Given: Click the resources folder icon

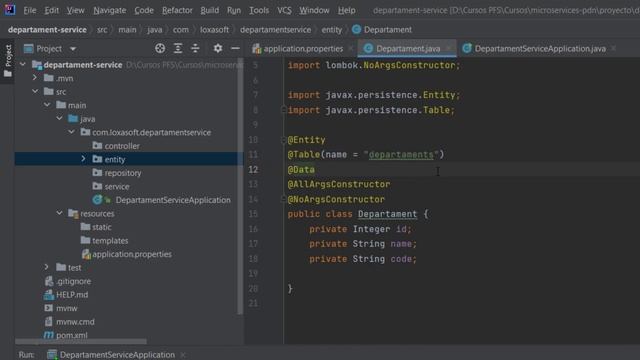Looking at the screenshot, I should pos(73,213).
